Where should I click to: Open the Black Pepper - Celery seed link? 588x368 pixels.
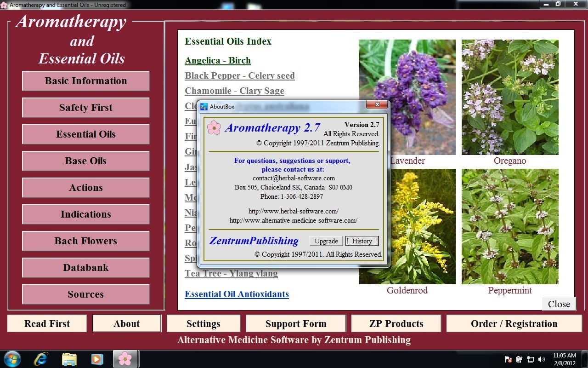(x=240, y=76)
